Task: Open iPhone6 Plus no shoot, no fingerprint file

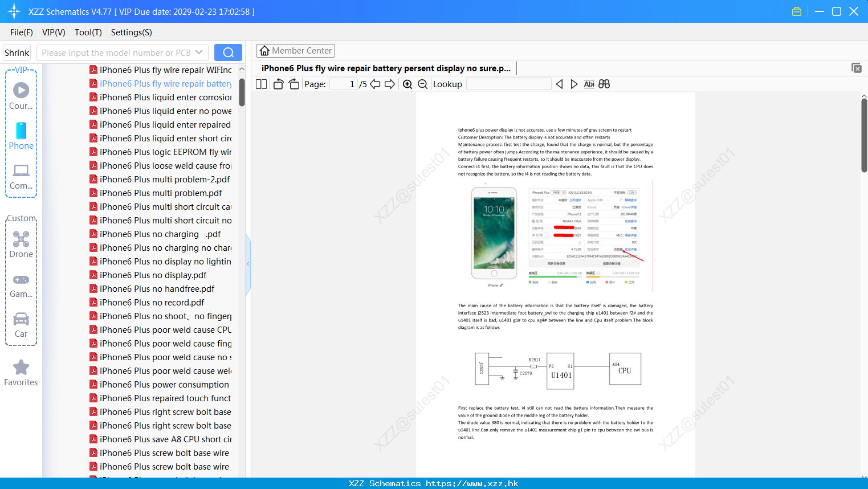Action: click(x=161, y=316)
